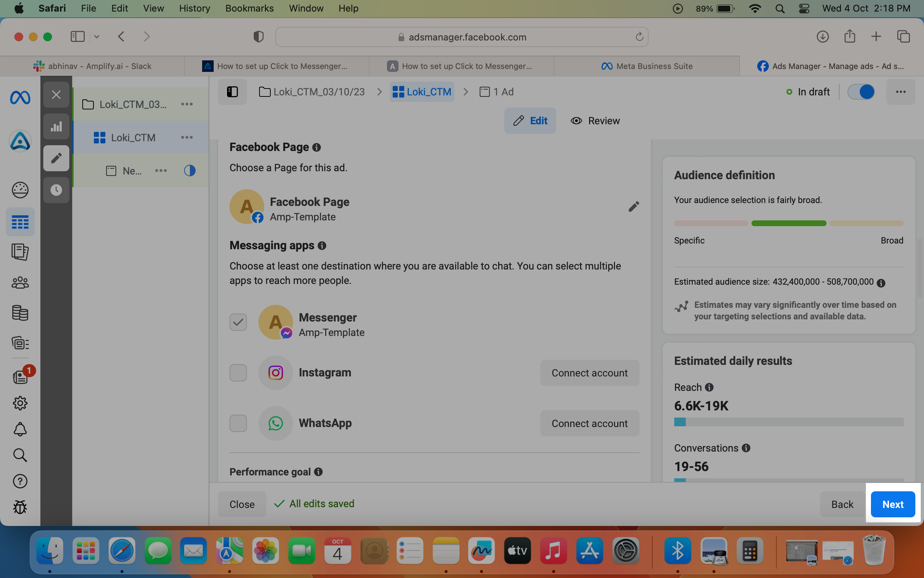This screenshot has height=578, width=924.
Task: Open the Safari History menu
Action: pos(195,8)
